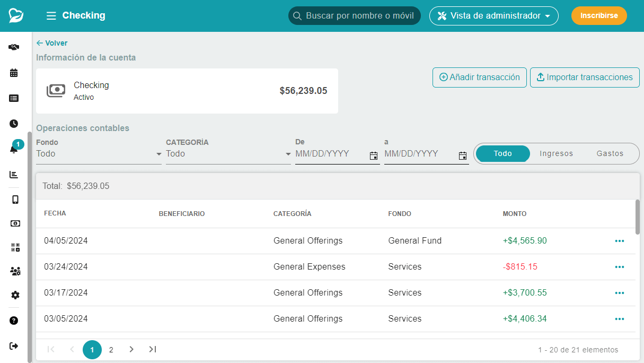Image resolution: width=644 pixels, height=363 pixels.
Task: Click the -$815.15 amount
Action: coord(520,267)
